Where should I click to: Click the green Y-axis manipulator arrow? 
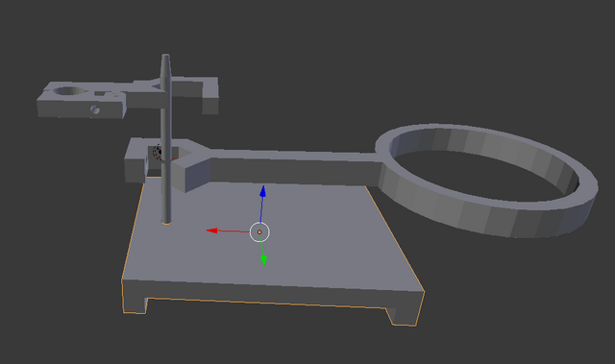click(263, 259)
